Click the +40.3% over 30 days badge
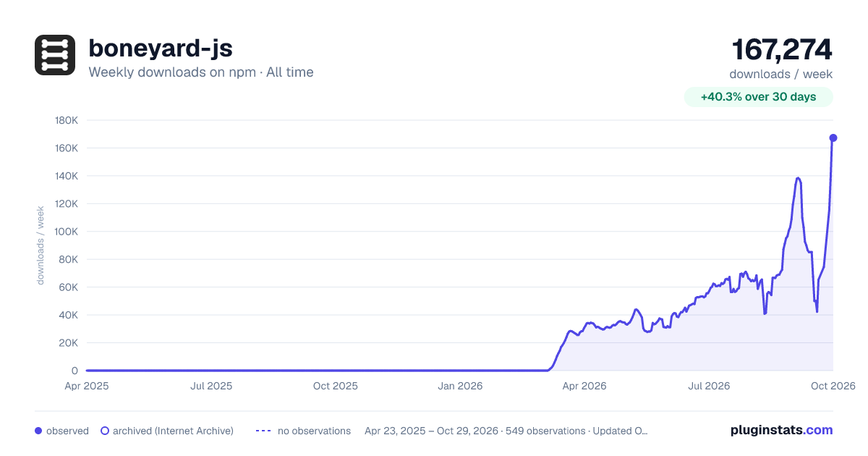 759,97
